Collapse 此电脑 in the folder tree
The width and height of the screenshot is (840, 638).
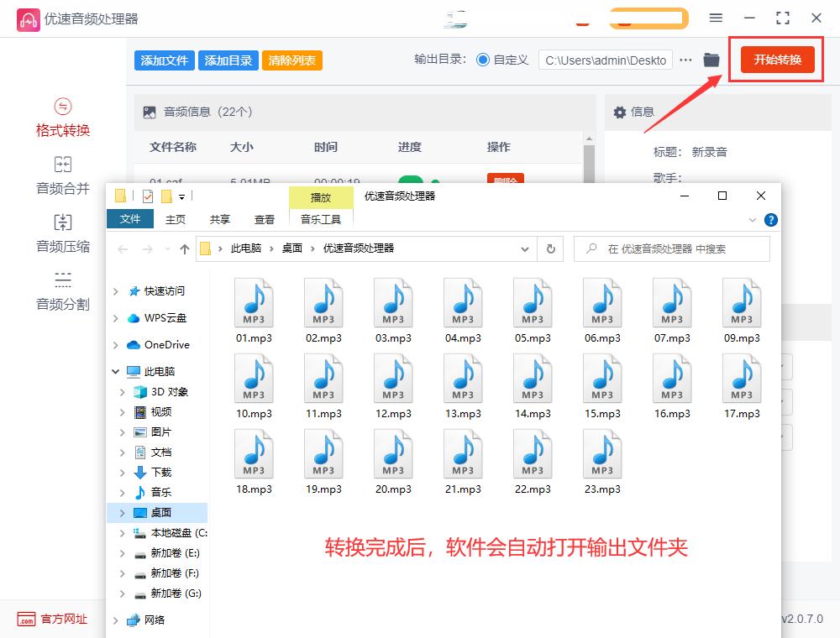(117, 371)
